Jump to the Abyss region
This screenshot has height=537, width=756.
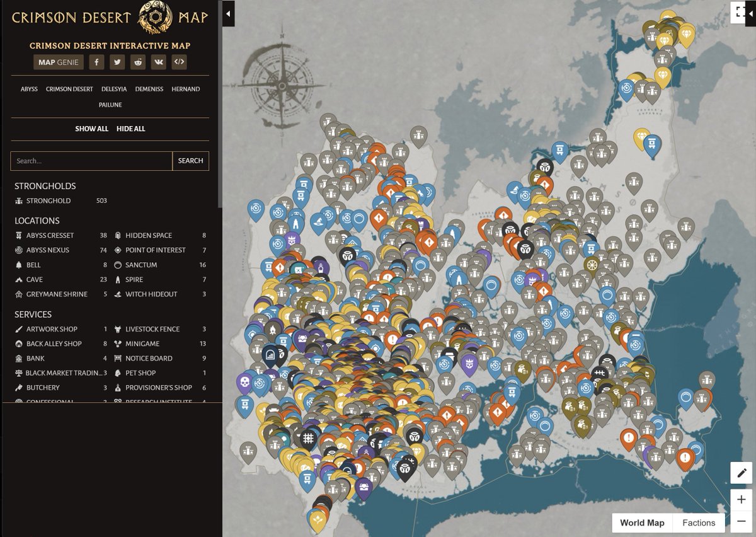(x=29, y=89)
